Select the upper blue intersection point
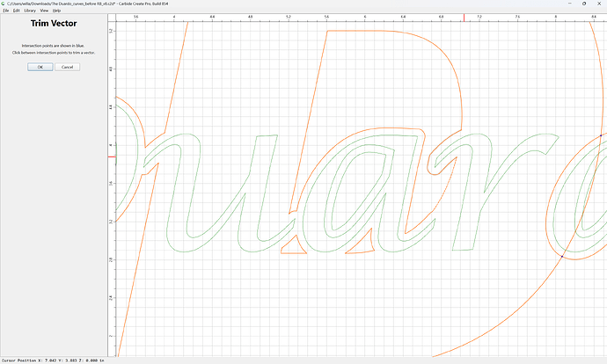Screen dimensions: 607x364 pos(601,135)
